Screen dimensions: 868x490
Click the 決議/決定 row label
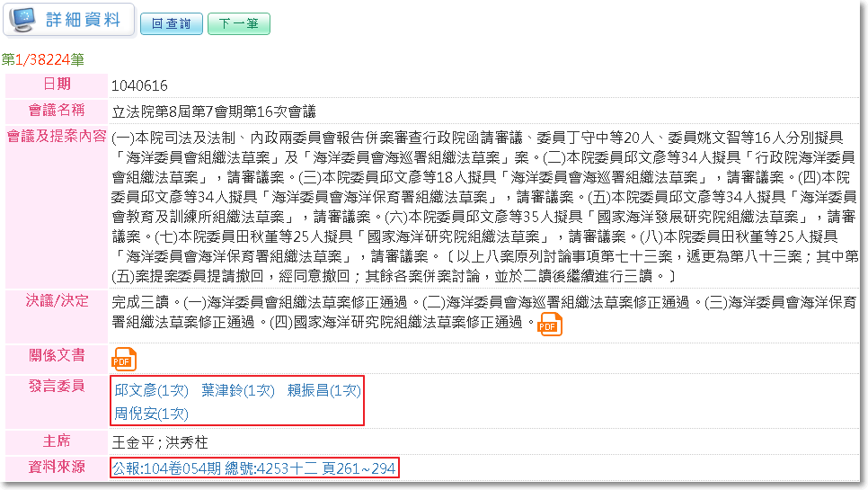[x=57, y=301]
